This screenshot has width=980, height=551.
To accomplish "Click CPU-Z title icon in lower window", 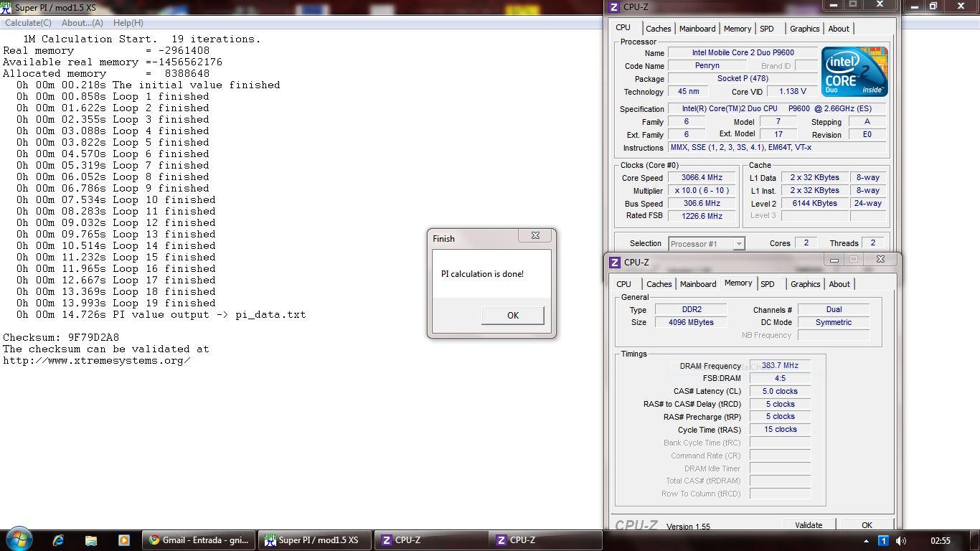I will click(x=614, y=263).
